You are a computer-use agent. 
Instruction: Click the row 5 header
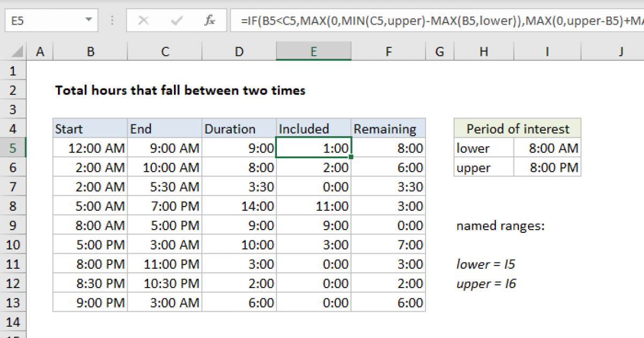(x=13, y=148)
